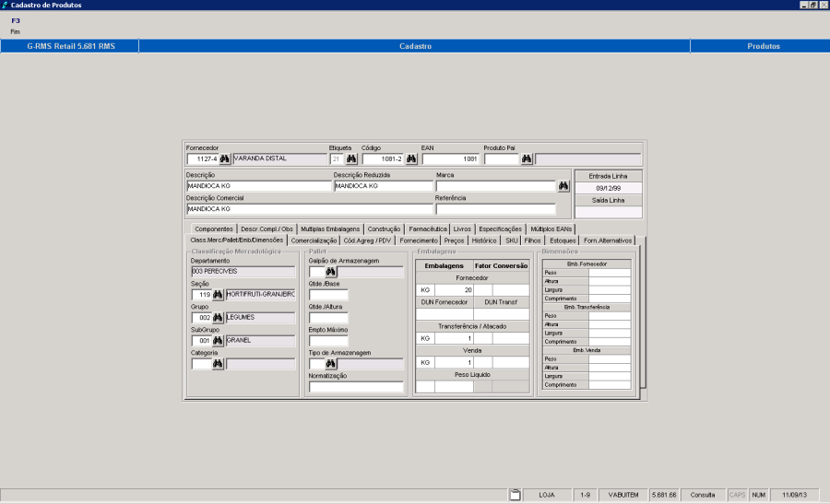Viewport: 830px width, 504px height.
Task: Click the Seção search binoculars icon
Action: [219, 295]
